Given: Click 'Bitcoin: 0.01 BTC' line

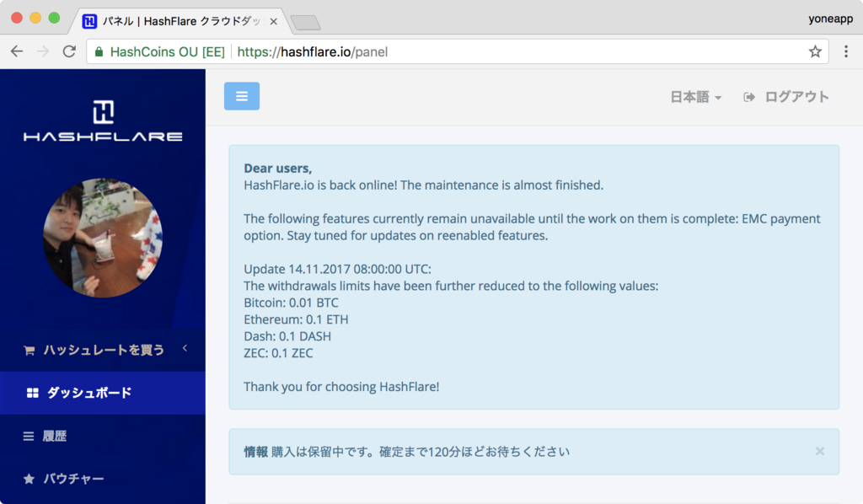Looking at the screenshot, I should tap(291, 303).
